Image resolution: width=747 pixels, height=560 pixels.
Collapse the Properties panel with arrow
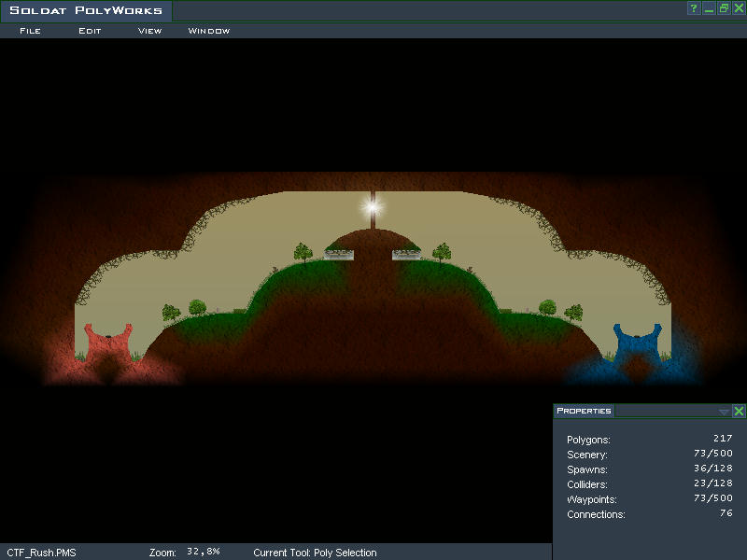724,411
